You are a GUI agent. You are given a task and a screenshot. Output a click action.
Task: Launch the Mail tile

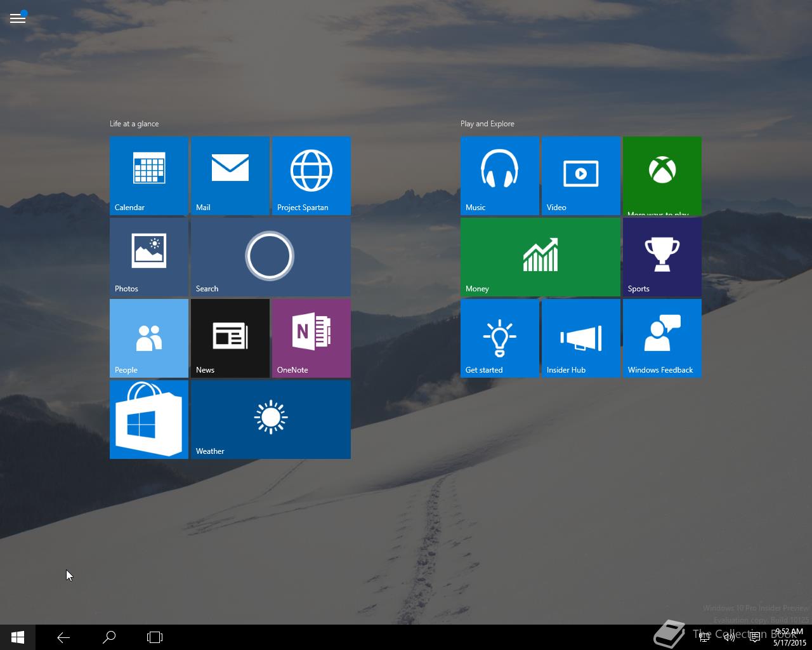(230, 176)
